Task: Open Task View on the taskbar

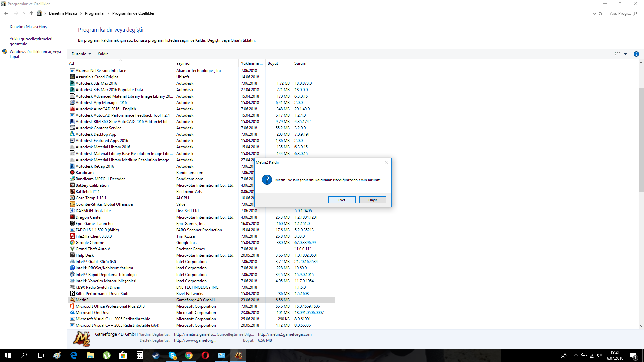Action: click(x=40, y=355)
